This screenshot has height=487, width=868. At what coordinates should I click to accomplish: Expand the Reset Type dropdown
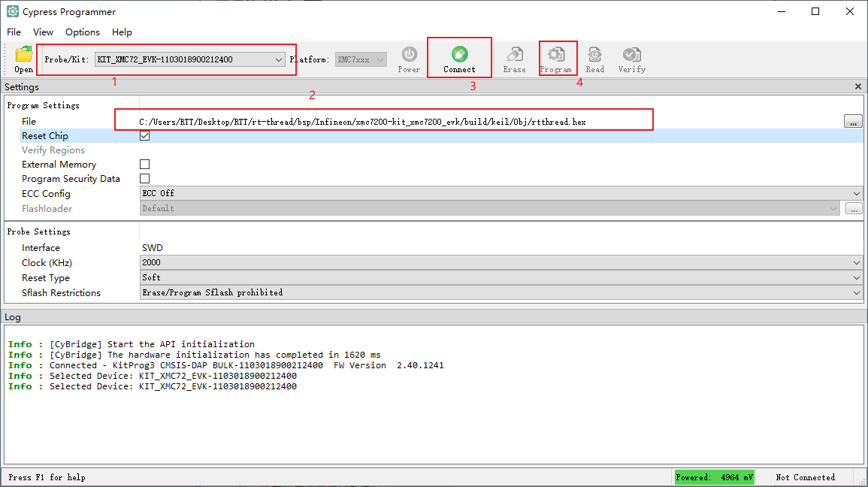tap(501, 278)
